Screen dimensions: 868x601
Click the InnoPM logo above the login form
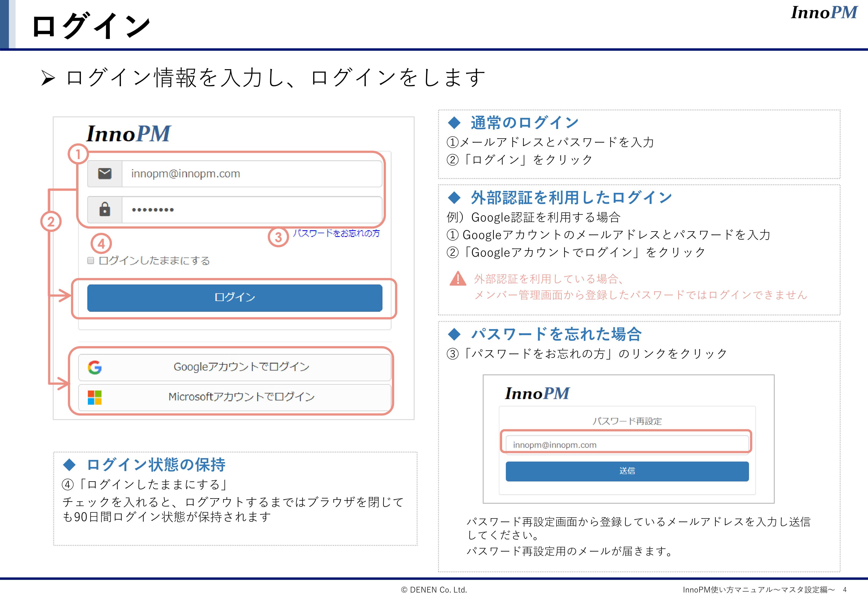[128, 134]
